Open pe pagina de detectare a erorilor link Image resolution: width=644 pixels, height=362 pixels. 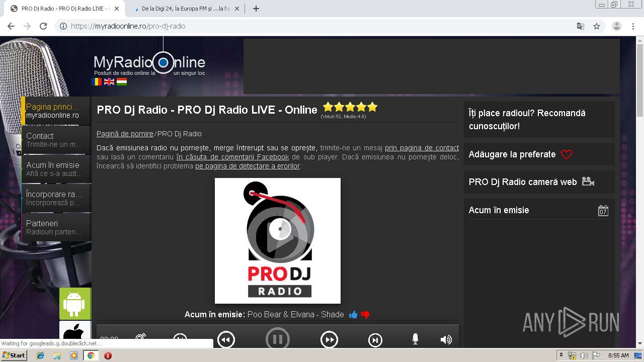[248, 166]
